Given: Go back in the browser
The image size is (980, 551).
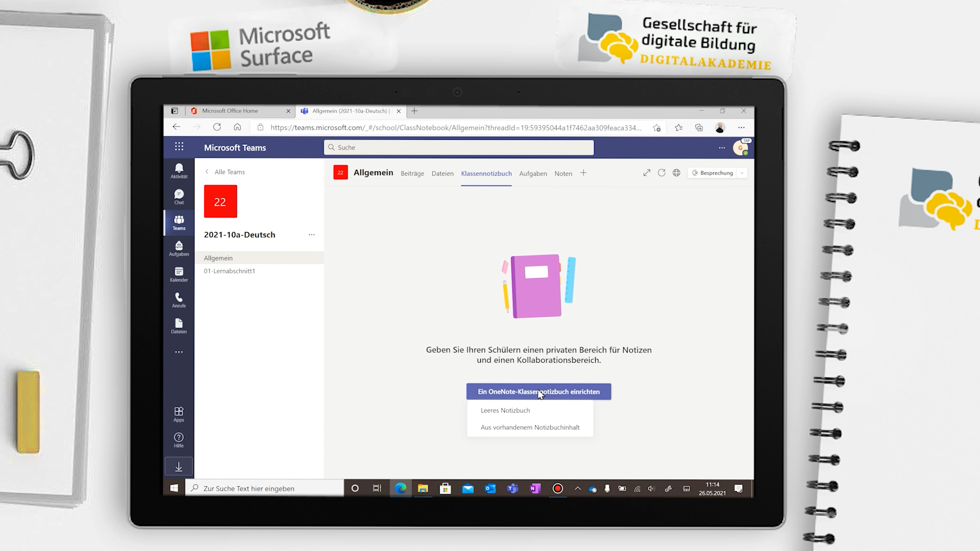Looking at the screenshot, I should click(x=176, y=127).
